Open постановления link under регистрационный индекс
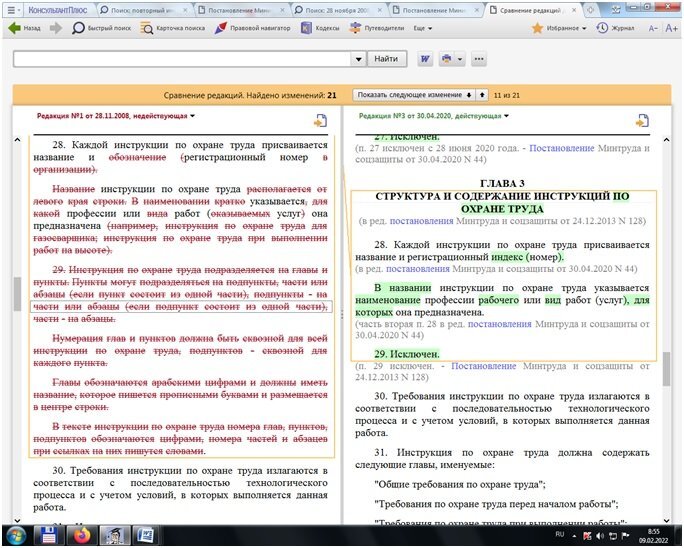 (x=417, y=269)
